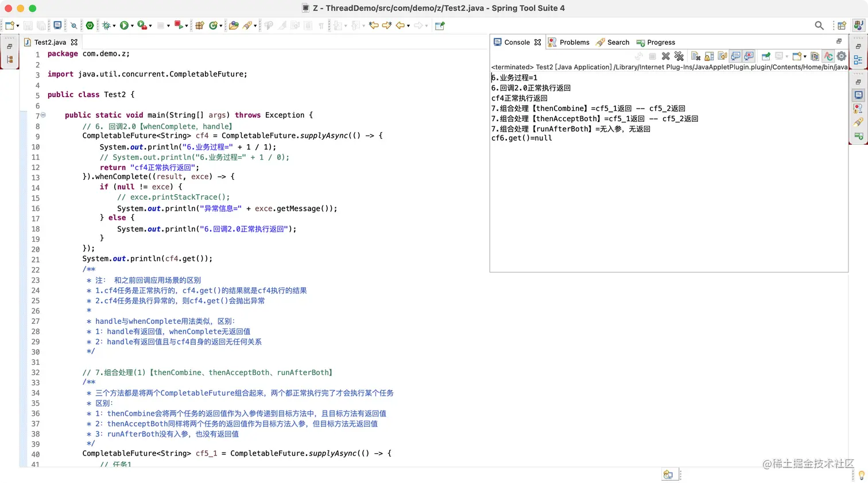
Task: Close the Test2.java editor tab
Action: 74,42
